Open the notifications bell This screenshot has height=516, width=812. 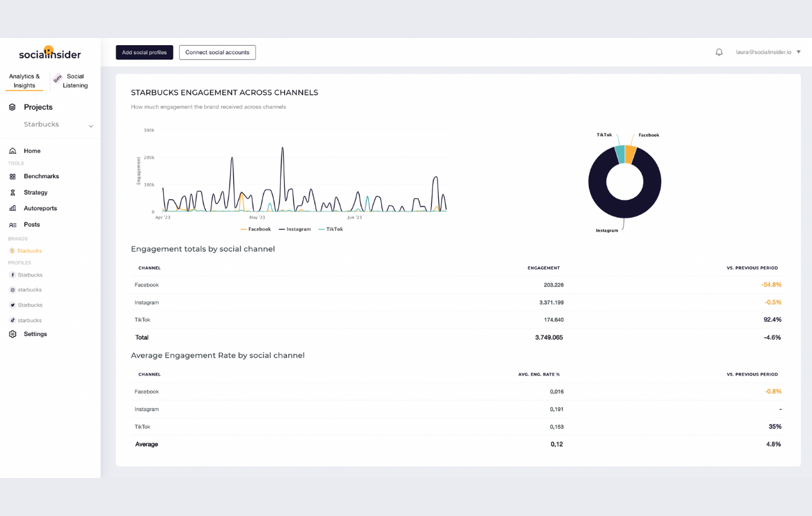pos(719,52)
